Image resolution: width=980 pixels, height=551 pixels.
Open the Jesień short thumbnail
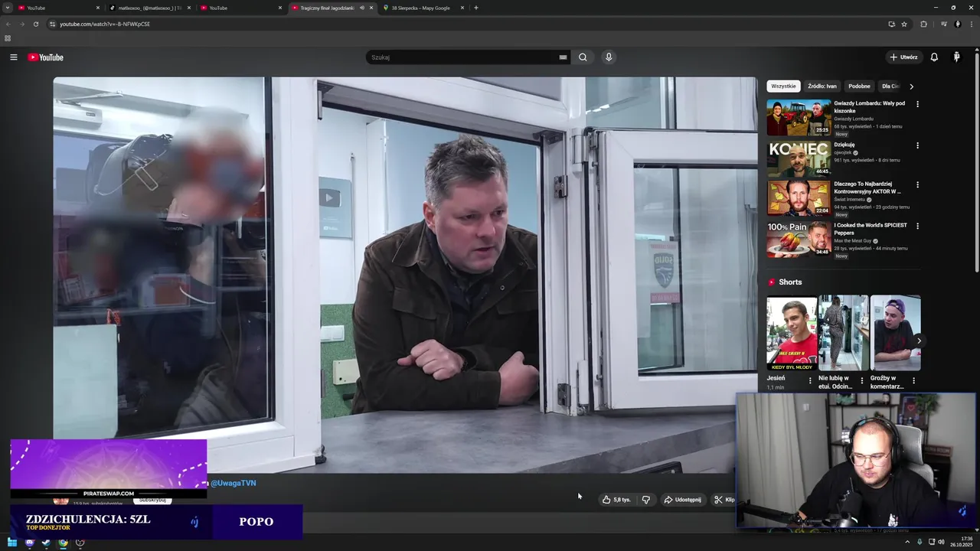pos(792,333)
